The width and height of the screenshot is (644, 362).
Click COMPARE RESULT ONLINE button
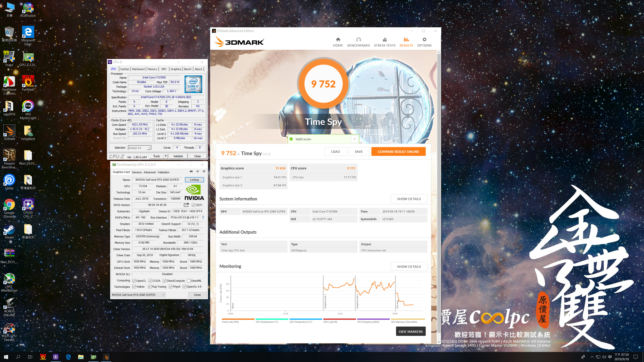click(398, 152)
